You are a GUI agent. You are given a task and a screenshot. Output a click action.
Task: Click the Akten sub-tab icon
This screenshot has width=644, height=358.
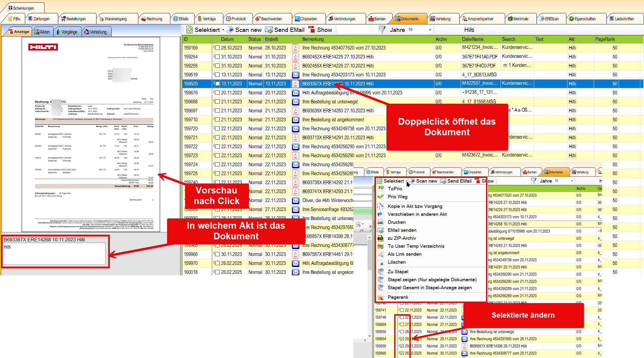[37, 32]
